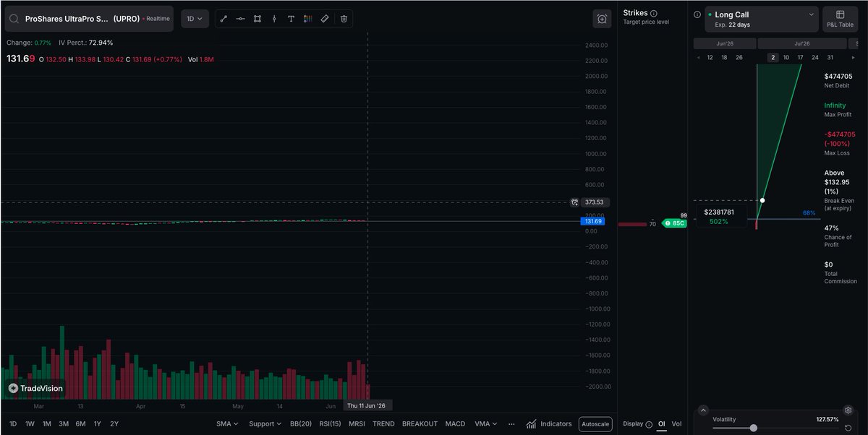The image size is (868, 435).
Task: Click the white dot on P&L curve
Action: pos(762,200)
